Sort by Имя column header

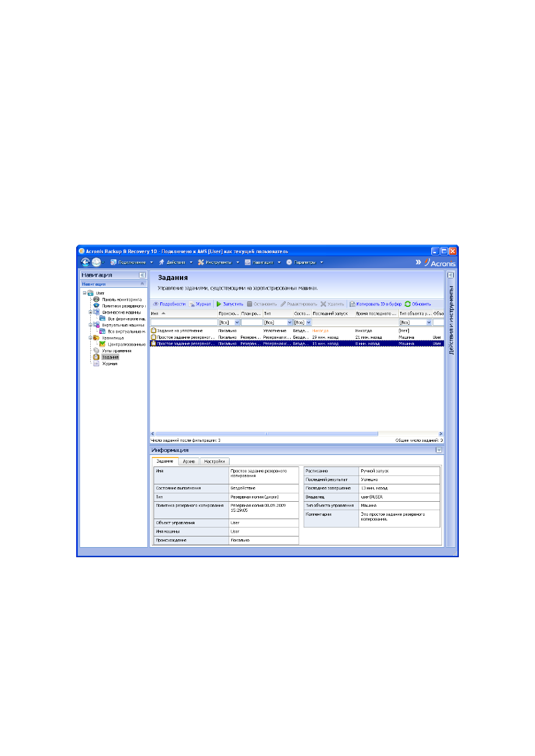coord(184,314)
